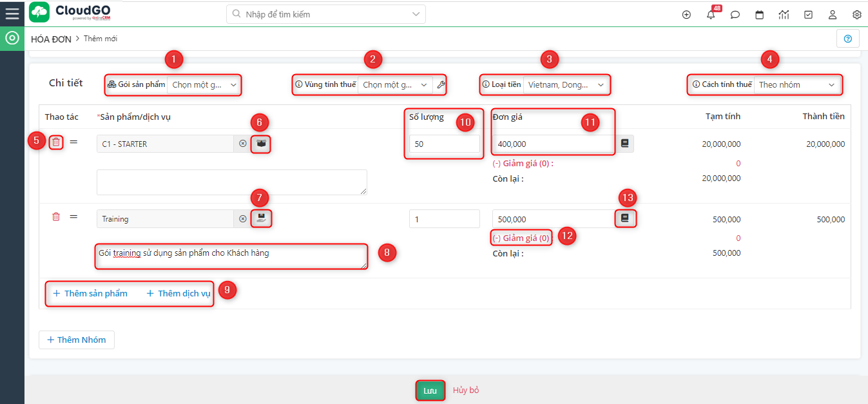Click Thêm Nhóm button
Screen dimensions: 868x404
click(77, 340)
